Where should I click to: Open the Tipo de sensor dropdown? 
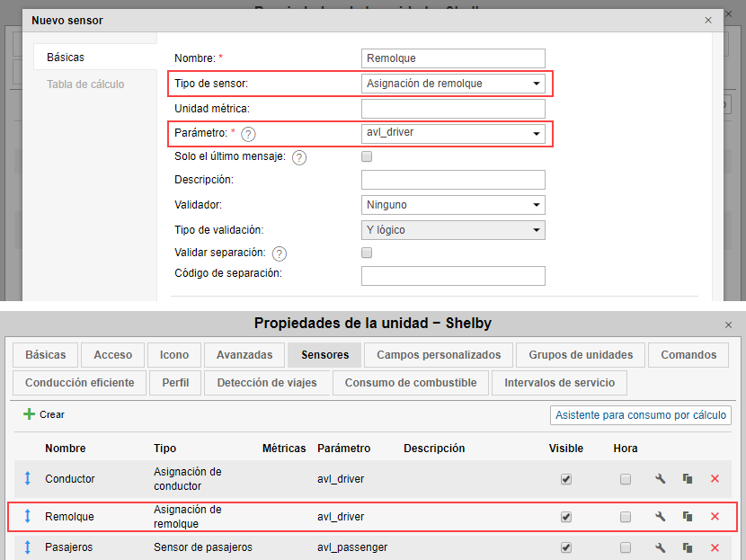453,84
